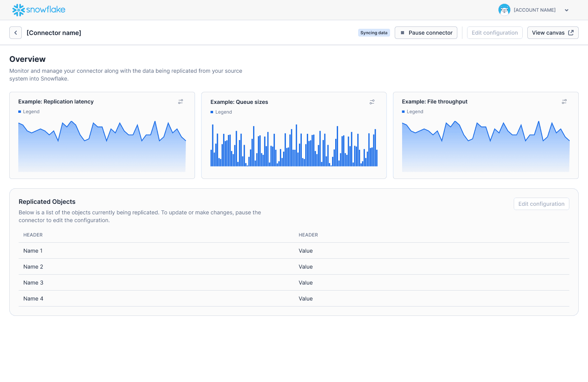
Task: Click the Snowflake logo
Action: [39, 10]
